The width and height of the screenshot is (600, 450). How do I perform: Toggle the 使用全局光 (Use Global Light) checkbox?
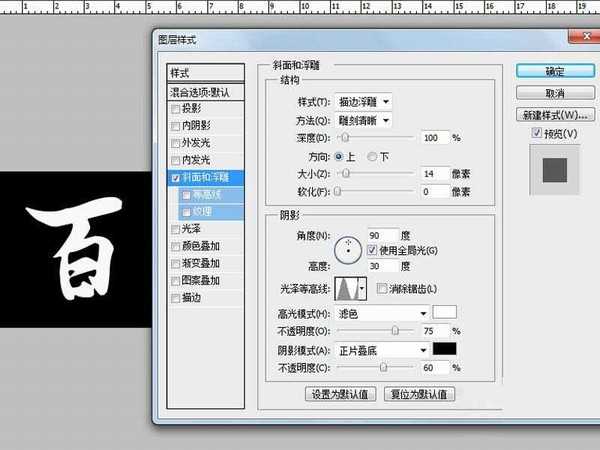click(x=373, y=248)
